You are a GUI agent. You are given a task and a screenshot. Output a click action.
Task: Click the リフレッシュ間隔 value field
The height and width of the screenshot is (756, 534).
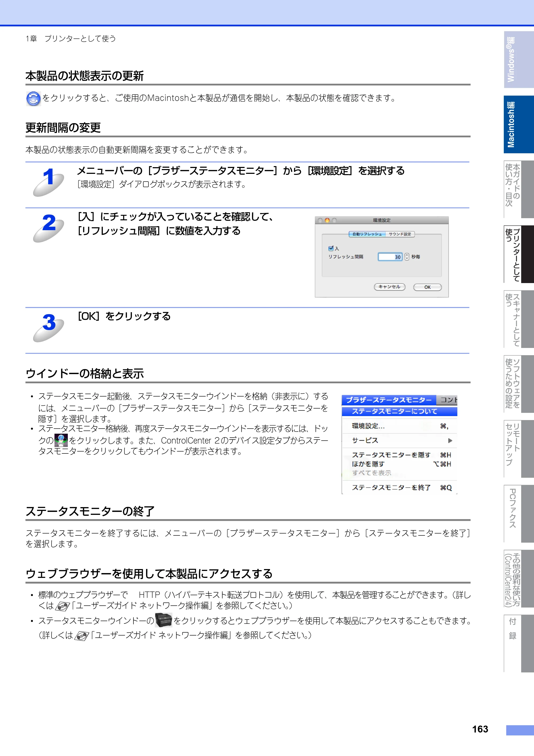click(390, 257)
